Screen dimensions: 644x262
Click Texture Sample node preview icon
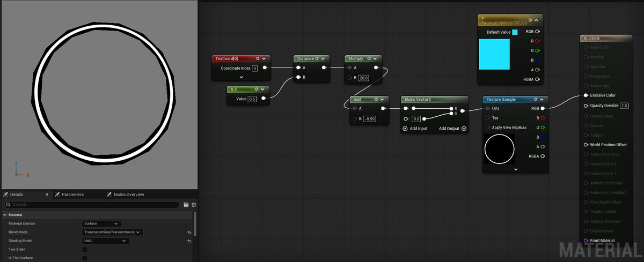(535, 100)
